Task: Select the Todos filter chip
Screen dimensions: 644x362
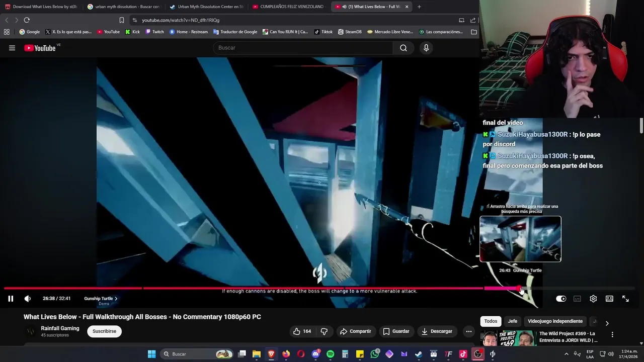Action: (x=491, y=321)
